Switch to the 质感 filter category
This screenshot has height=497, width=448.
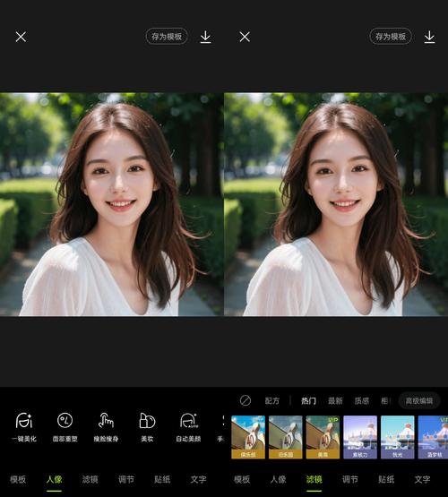[362, 401]
